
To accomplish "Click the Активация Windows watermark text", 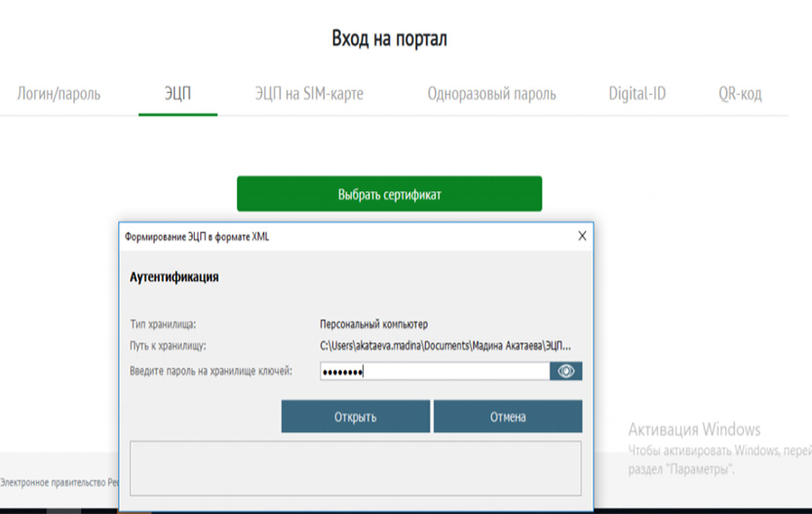I will coord(694,430).
